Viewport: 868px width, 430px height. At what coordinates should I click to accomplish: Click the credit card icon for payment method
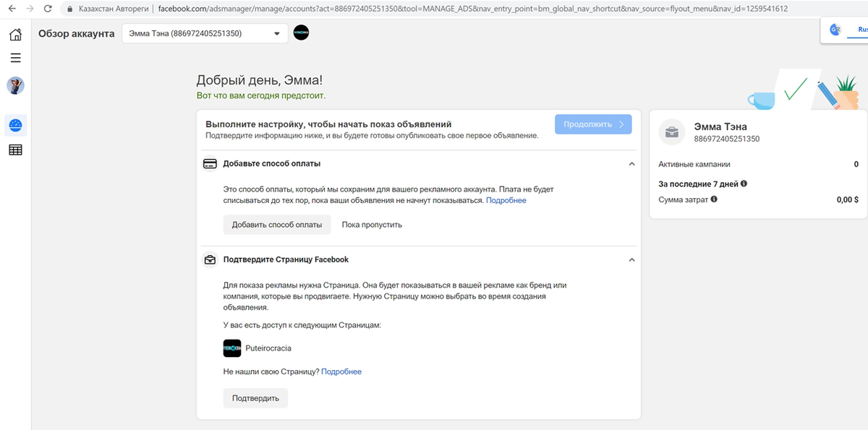[210, 164]
